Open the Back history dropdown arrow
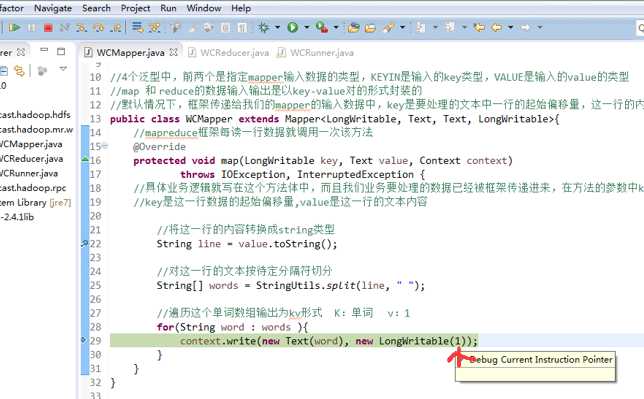 [x=511, y=28]
